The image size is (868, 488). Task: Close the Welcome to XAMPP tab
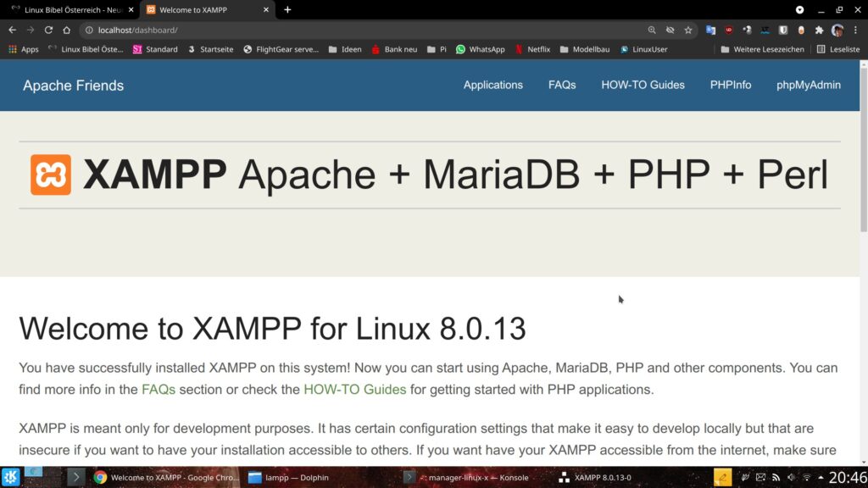265,9
